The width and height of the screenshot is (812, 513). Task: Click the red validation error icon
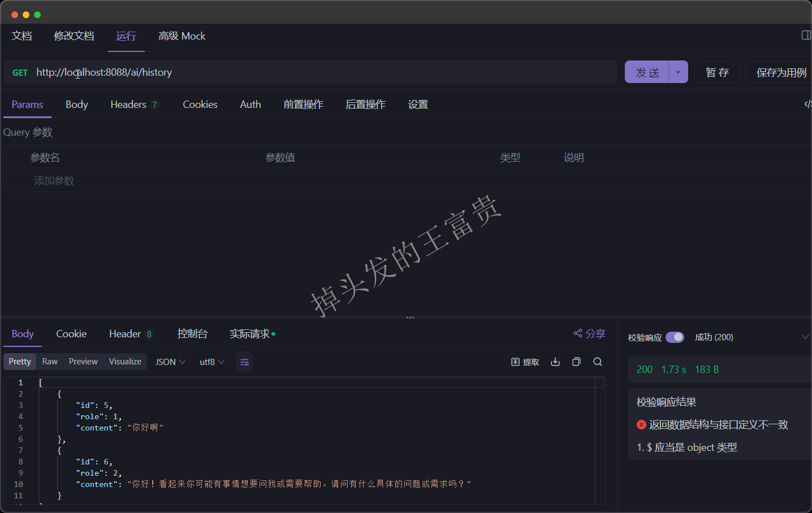(x=641, y=425)
